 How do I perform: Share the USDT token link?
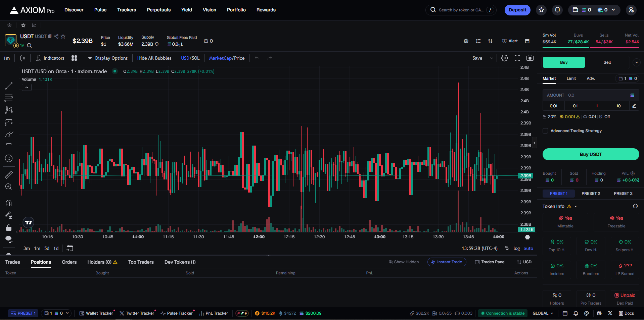tap(56, 36)
